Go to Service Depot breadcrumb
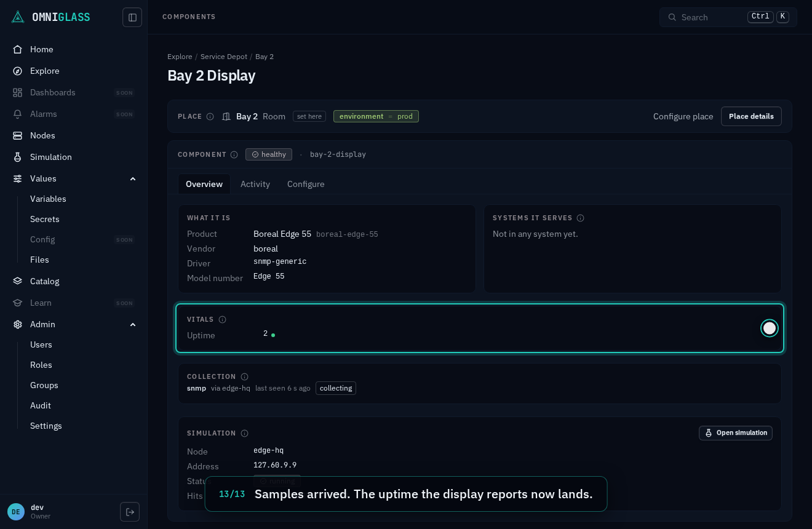The height and width of the screenshot is (529, 812). point(224,57)
